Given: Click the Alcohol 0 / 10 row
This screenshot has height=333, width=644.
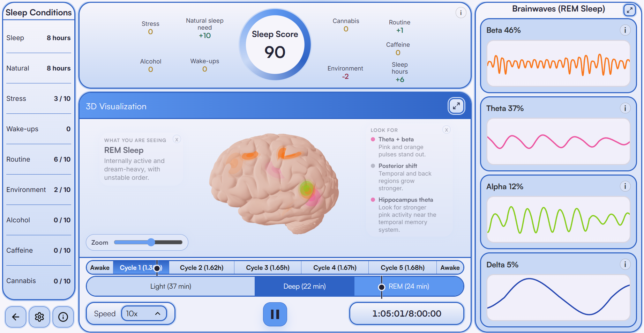Looking at the screenshot, I should pos(38,220).
